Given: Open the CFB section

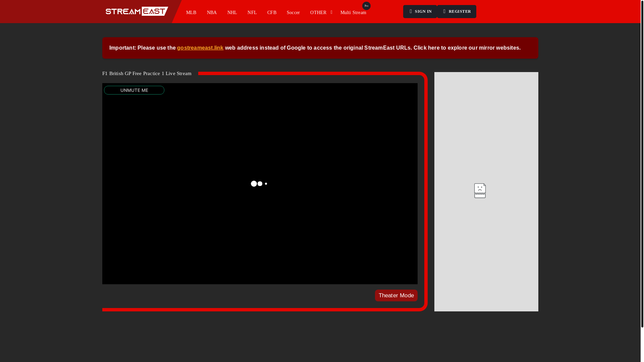Looking at the screenshot, I should tap(272, 12).
